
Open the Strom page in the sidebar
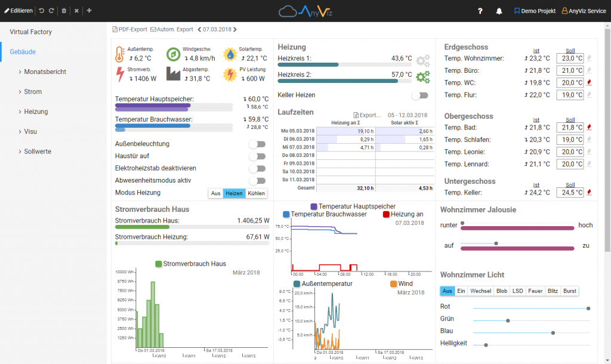[32, 91]
